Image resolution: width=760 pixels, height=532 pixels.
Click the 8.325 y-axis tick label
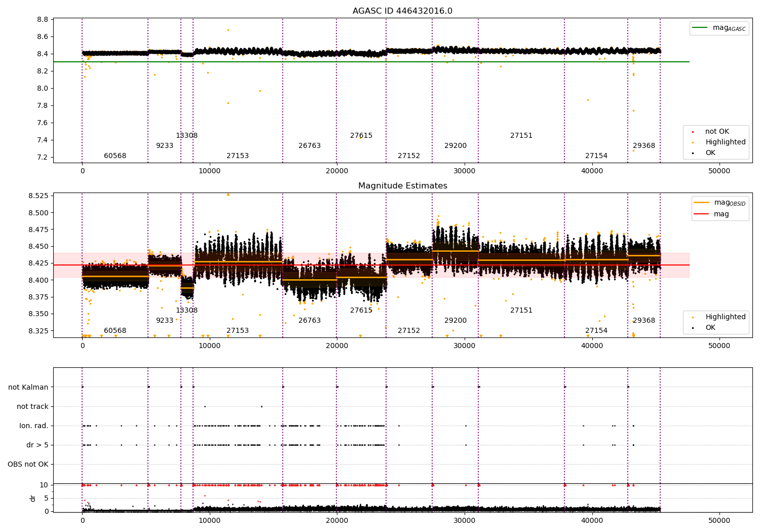pyautogui.click(x=39, y=331)
